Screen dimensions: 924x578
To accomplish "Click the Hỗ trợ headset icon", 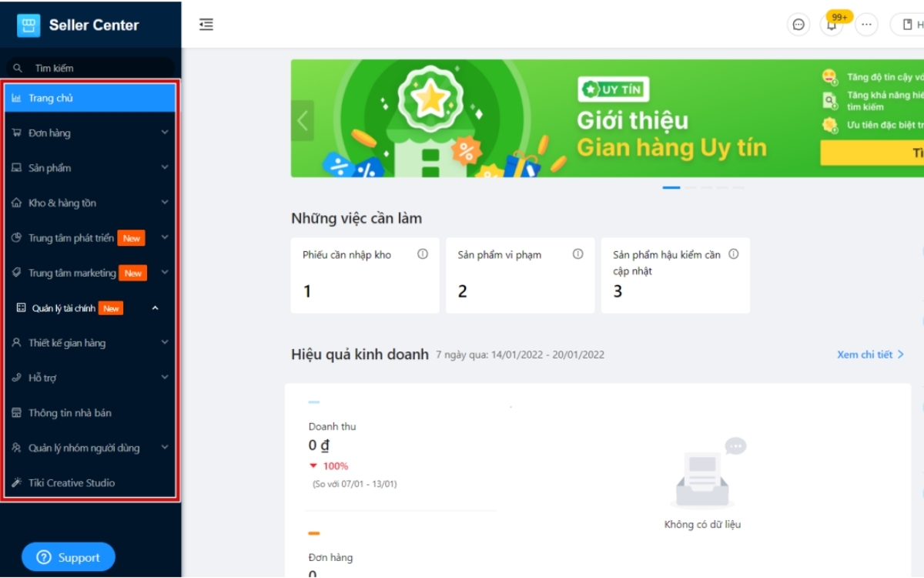I will 16,378.
